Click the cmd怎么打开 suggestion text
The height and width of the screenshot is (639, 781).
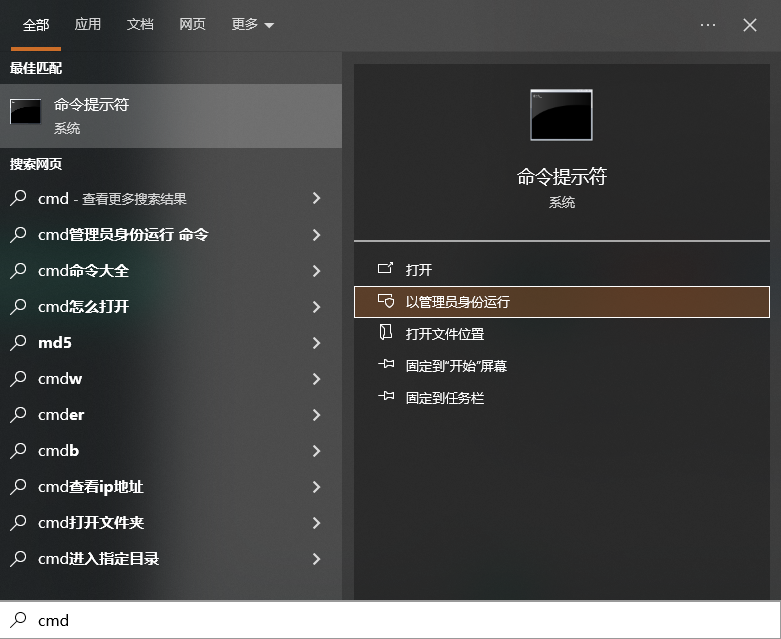[83, 307]
